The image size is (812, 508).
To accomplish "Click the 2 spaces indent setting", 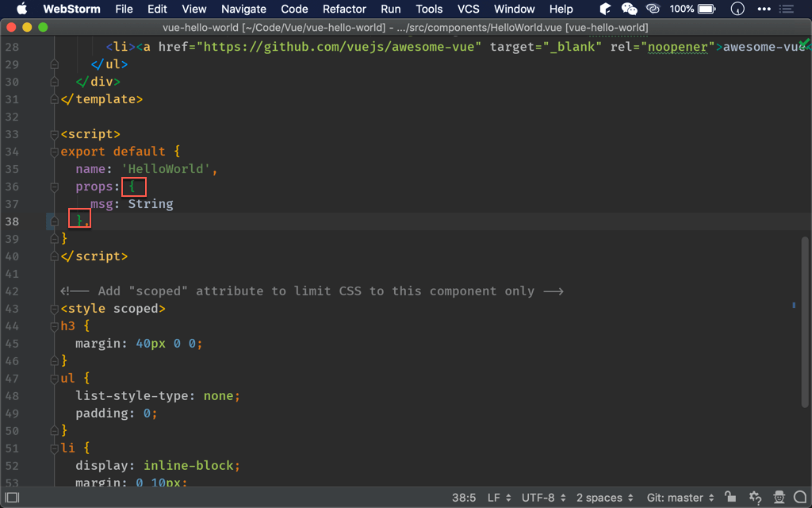I will tap(604, 498).
